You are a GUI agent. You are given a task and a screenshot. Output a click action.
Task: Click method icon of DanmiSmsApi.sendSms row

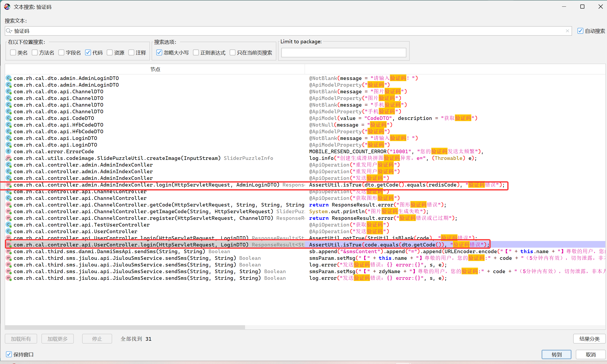[x=9, y=252]
